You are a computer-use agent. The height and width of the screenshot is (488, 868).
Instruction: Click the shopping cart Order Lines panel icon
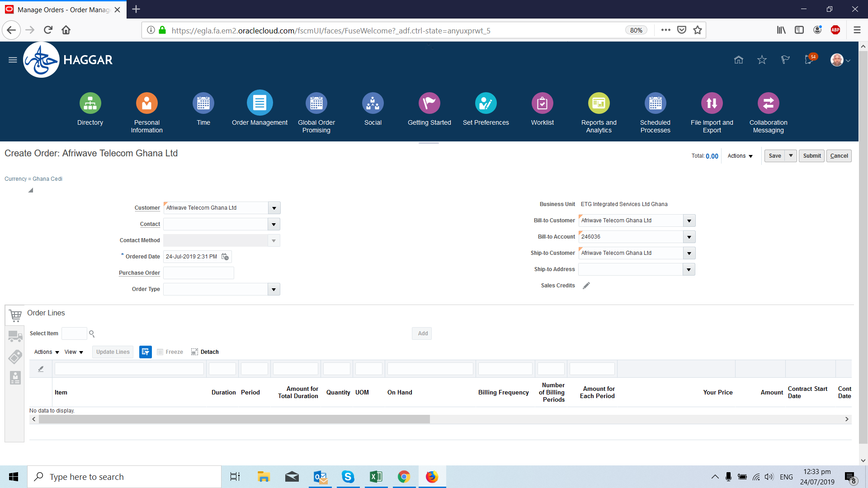point(15,315)
